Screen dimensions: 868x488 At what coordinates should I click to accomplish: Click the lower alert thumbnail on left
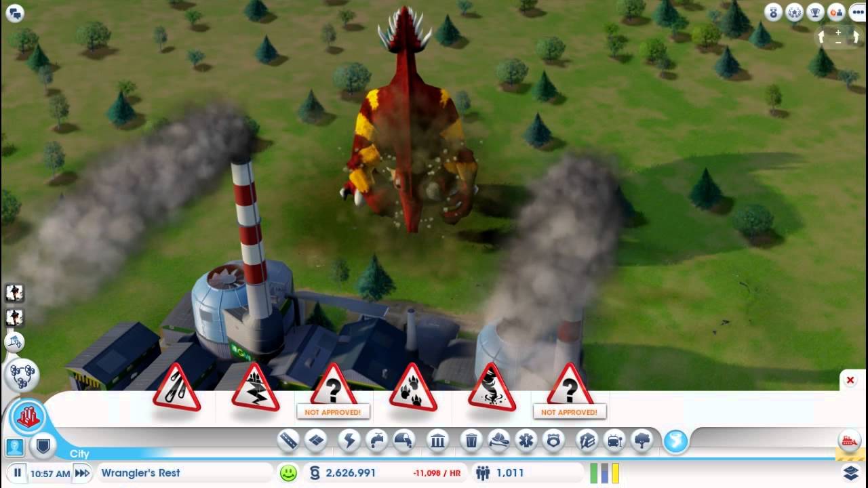14,317
